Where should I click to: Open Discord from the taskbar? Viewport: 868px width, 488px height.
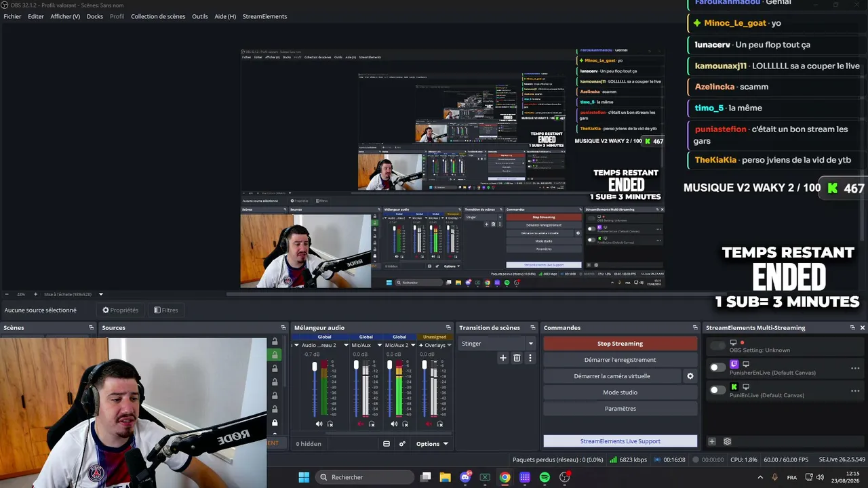pos(465,477)
